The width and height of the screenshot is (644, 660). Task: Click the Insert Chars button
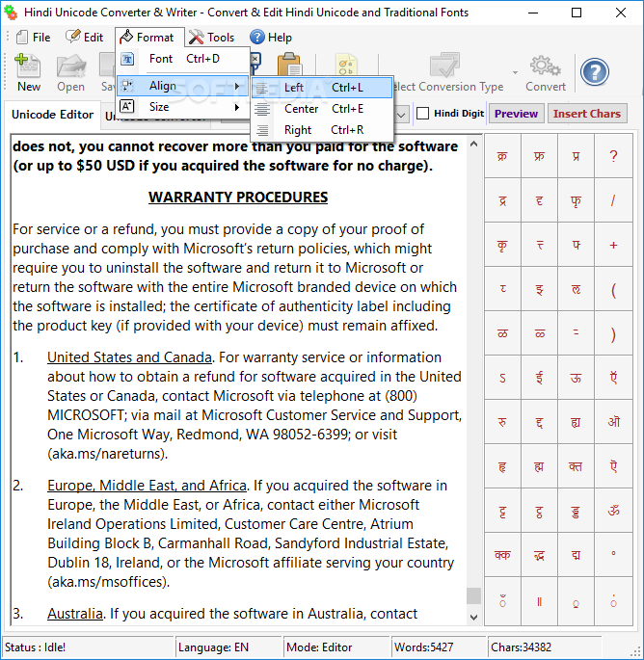pyautogui.click(x=587, y=114)
